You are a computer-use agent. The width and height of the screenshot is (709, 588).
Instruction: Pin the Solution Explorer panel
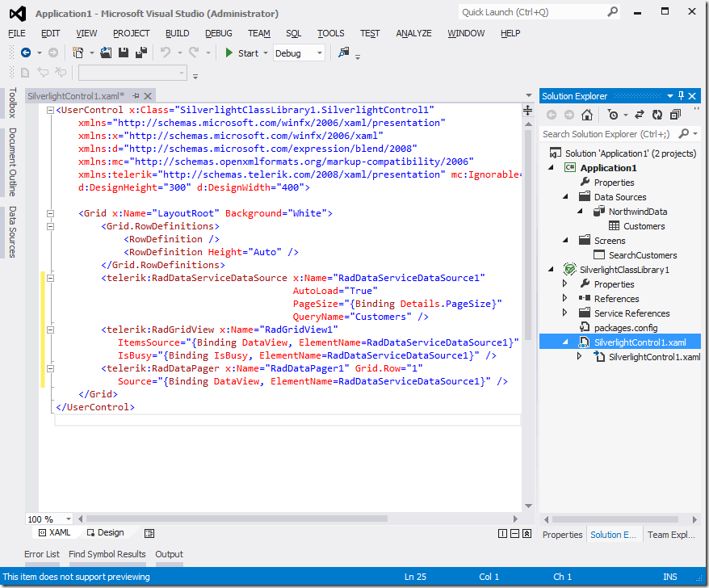click(x=681, y=95)
